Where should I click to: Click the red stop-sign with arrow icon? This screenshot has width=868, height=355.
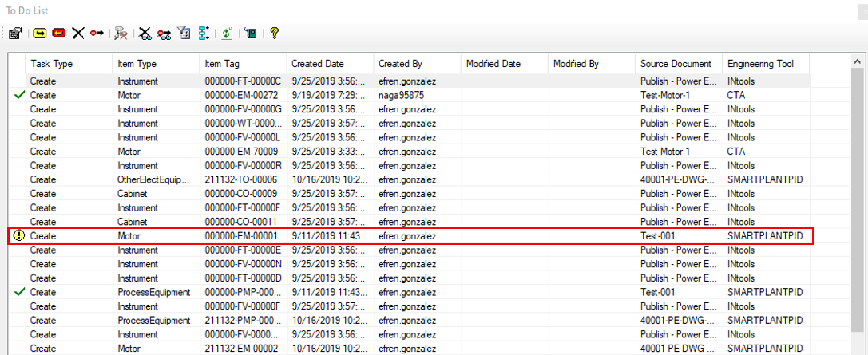point(97,33)
